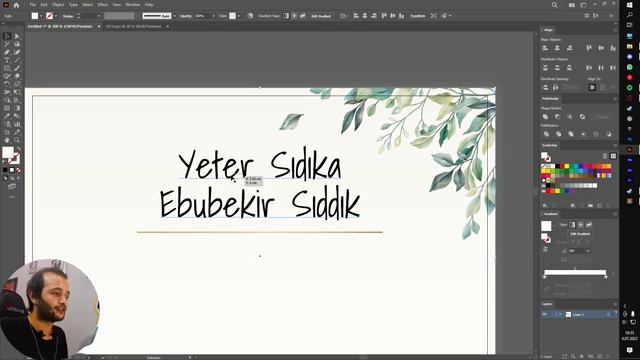The image size is (640, 360).
Task: Open the Stroke color dropdown in the control bar
Action: coord(56,16)
